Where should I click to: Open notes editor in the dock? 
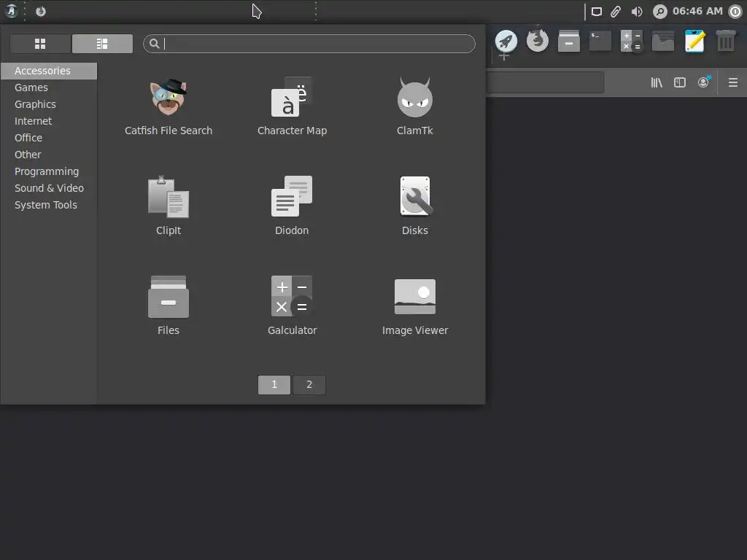(x=694, y=41)
